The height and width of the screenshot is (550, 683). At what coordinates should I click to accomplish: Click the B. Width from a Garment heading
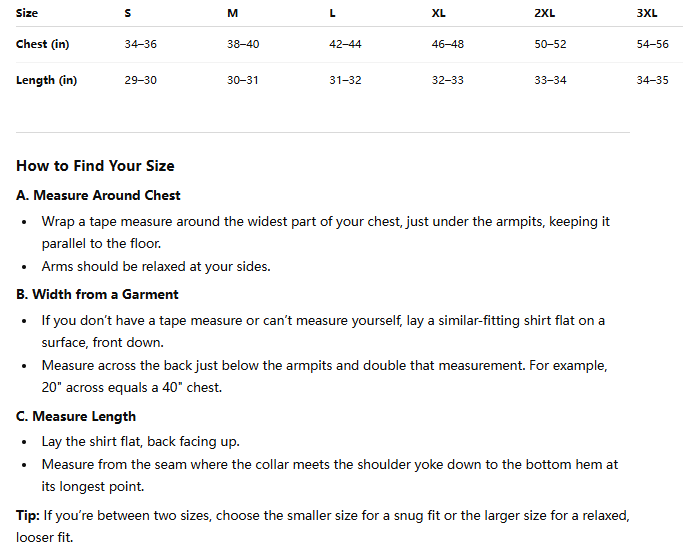97,294
